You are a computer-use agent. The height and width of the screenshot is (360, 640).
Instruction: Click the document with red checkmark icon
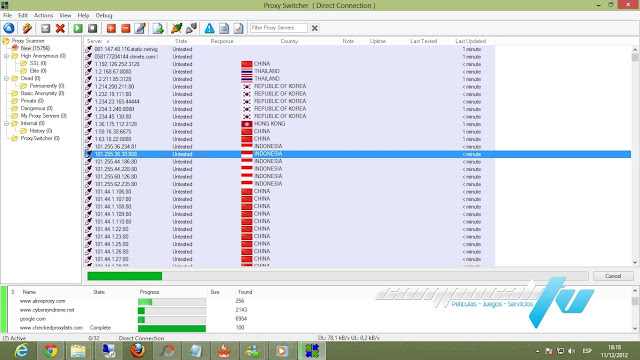click(x=239, y=28)
